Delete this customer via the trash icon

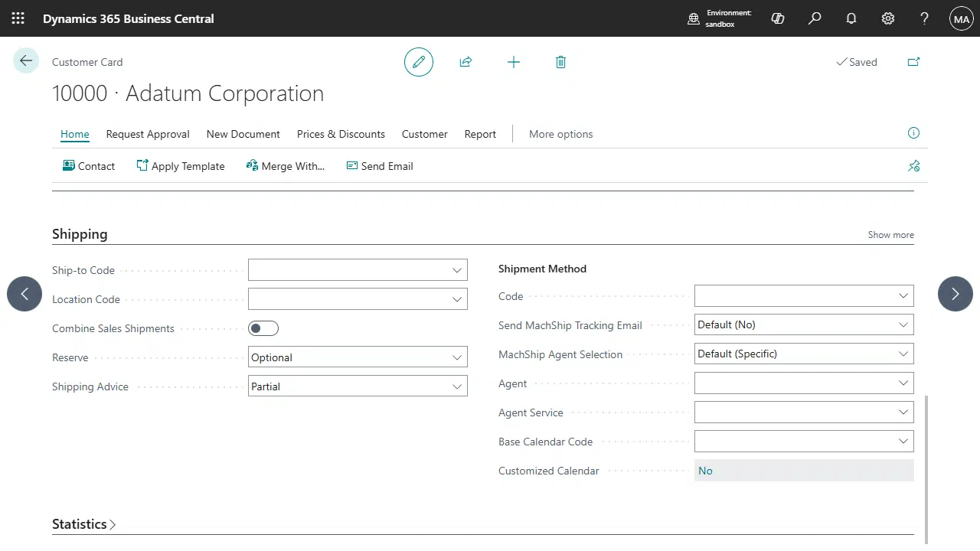pos(560,61)
